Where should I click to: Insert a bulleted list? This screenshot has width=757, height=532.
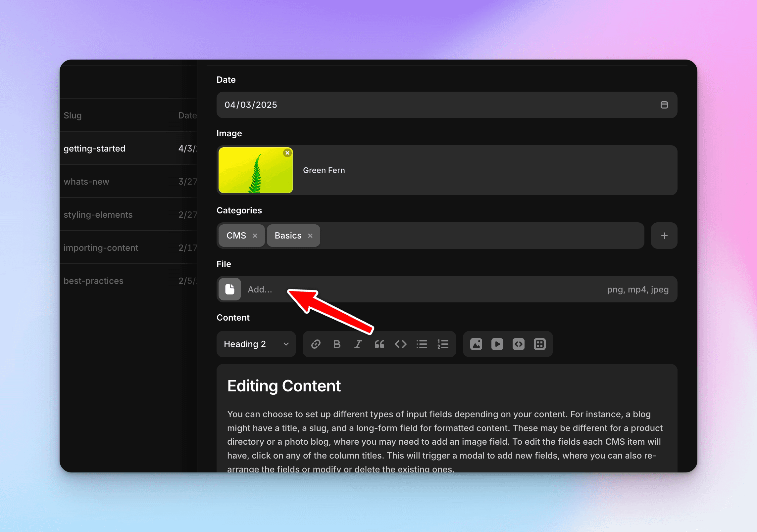click(422, 344)
